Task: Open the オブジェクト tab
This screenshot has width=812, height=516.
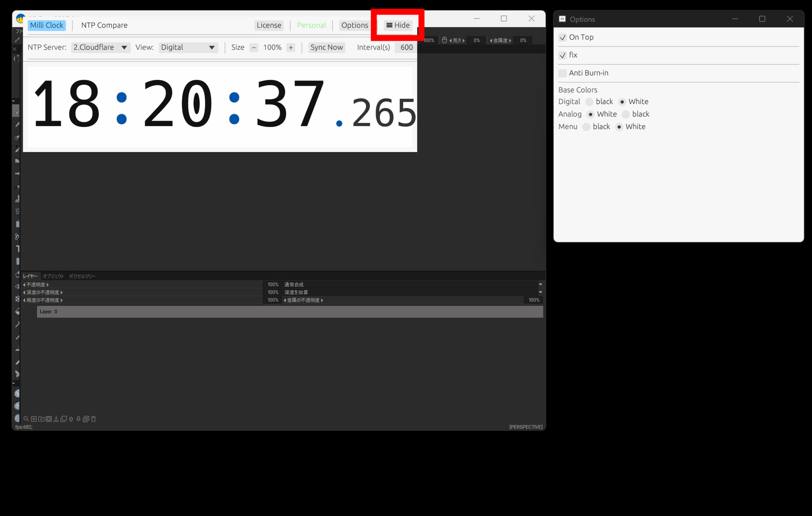Action: (53, 276)
